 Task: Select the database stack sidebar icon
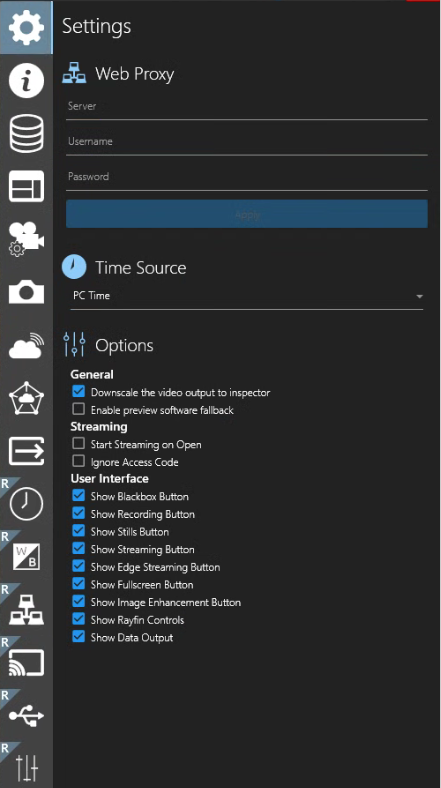[x=26, y=133]
